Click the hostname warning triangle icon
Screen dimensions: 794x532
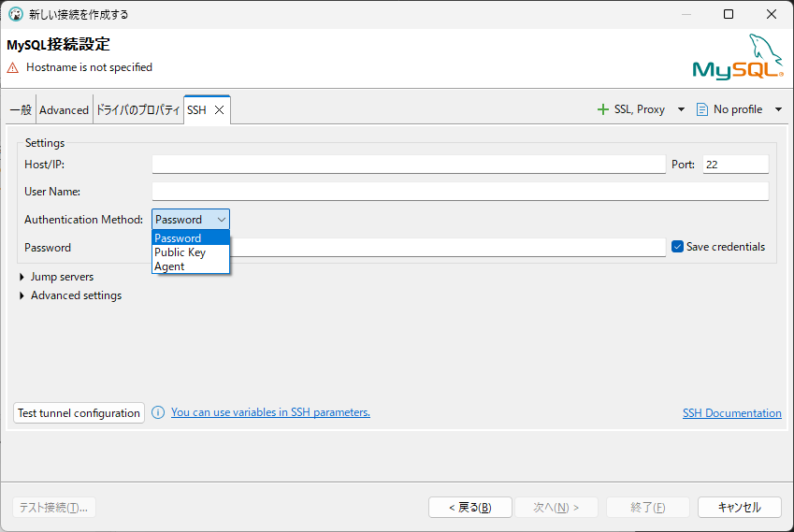click(x=13, y=67)
